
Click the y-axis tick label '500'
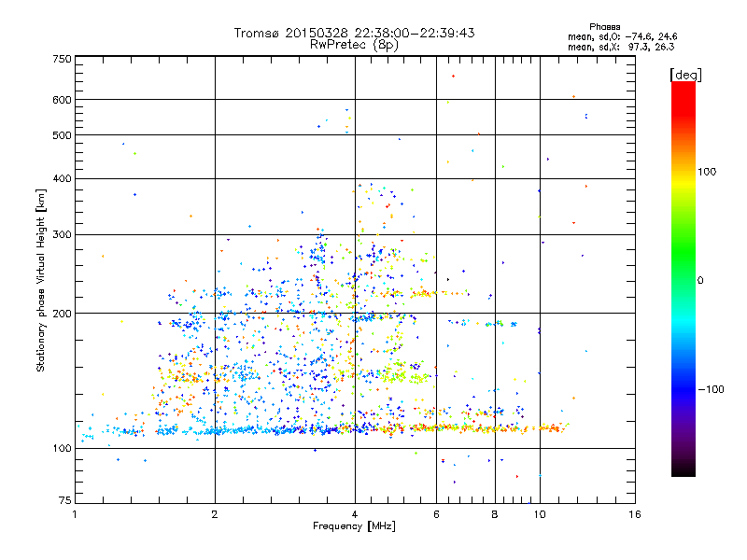[62, 135]
